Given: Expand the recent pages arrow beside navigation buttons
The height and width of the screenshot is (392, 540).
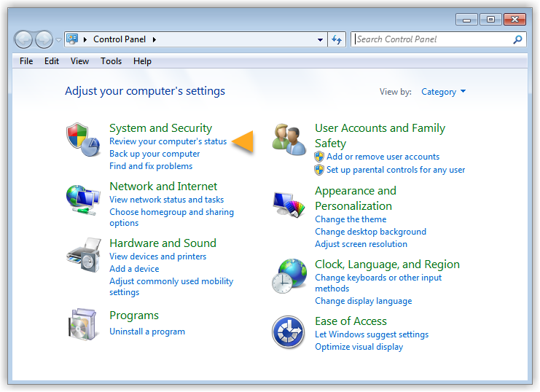Looking at the screenshot, I should point(59,39).
